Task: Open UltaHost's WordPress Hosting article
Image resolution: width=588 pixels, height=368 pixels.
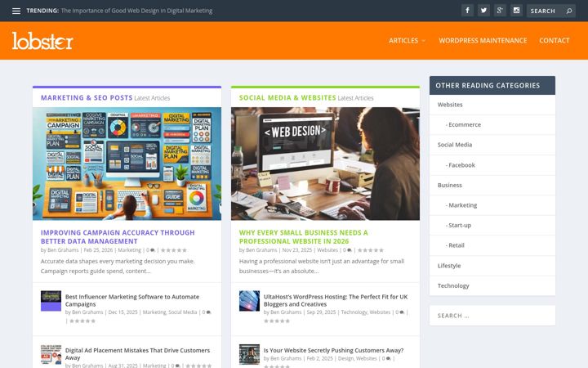Action: pyautogui.click(x=336, y=300)
